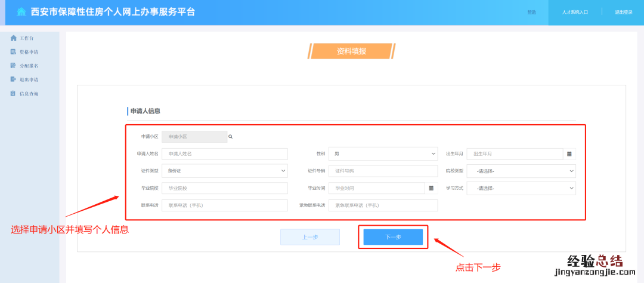Open the 毕业时间 calendar picker icon
Image resolution: width=644 pixels, height=283 pixels.
[431, 188]
